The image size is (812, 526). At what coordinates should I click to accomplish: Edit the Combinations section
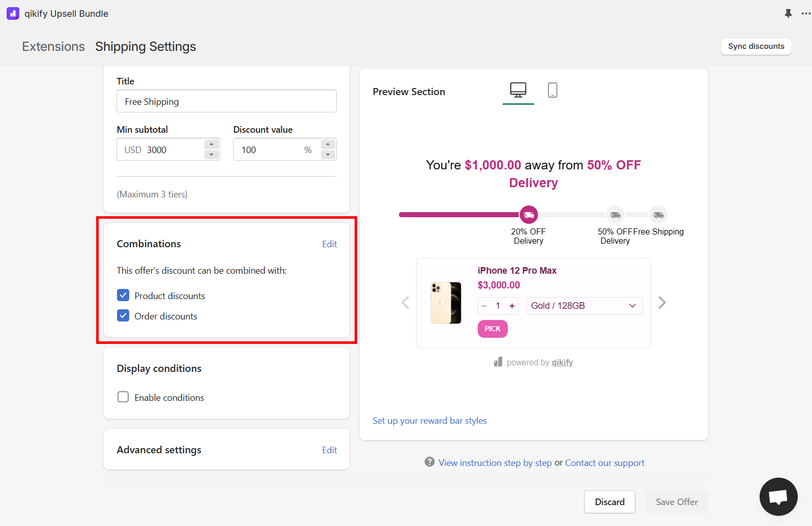[329, 244]
